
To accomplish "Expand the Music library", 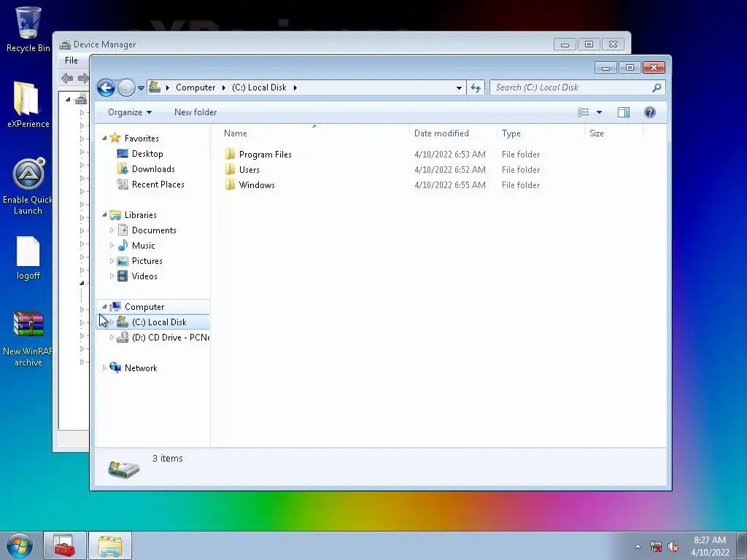I will pyautogui.click(x=112, y=246).
